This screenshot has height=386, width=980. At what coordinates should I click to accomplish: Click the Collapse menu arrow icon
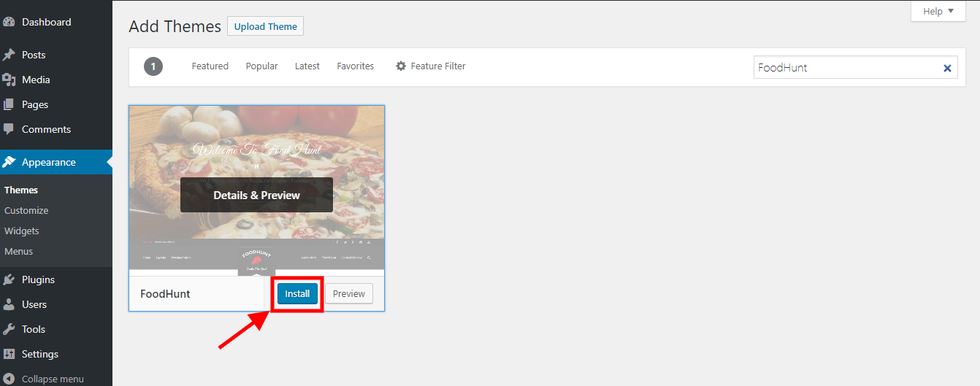tap(9, 379)
